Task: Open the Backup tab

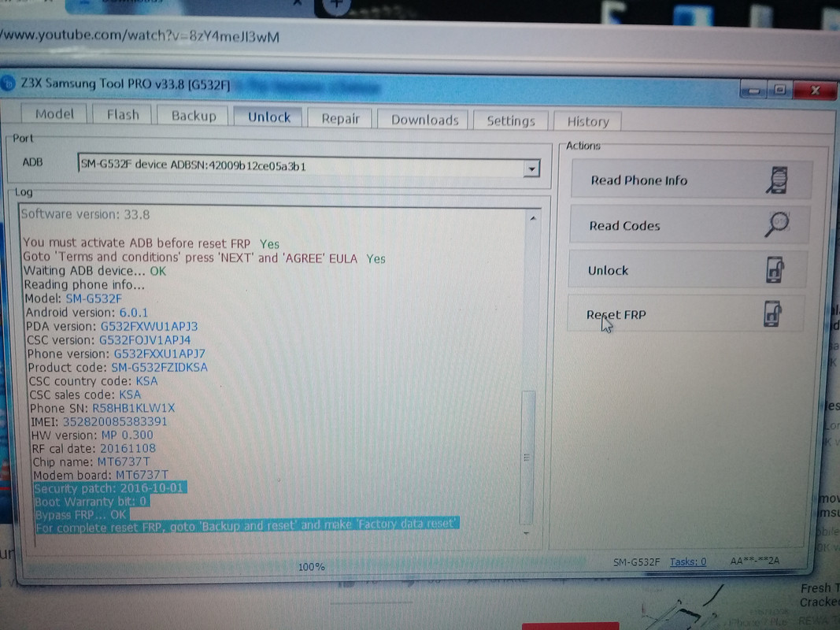Action: (x=194, y=117)
